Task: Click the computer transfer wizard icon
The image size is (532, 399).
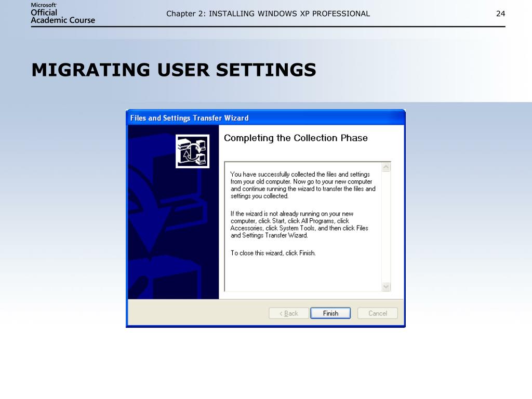Action: click(192, 151)
